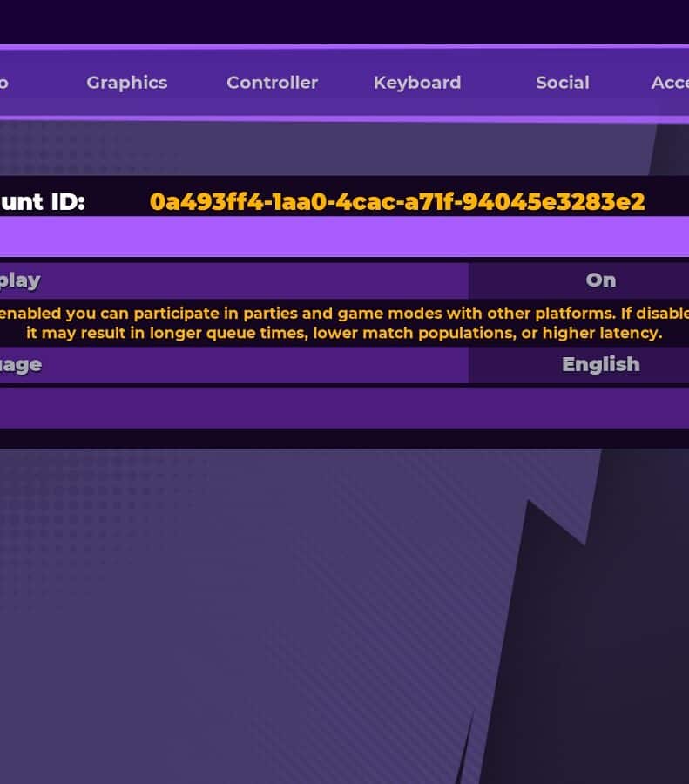Viewport: 689px width, 784px height.
Task: Toggle the crossplay On setting
Action: [x=600, y=280]
